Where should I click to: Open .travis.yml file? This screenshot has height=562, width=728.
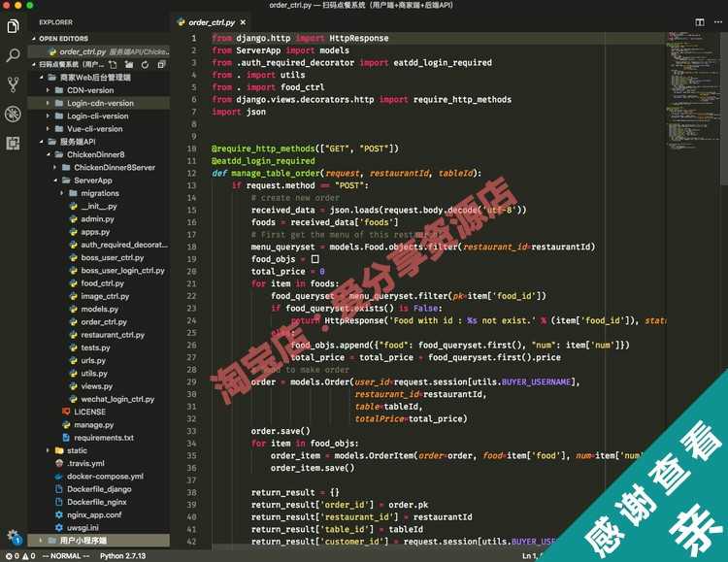coord(99,464)
